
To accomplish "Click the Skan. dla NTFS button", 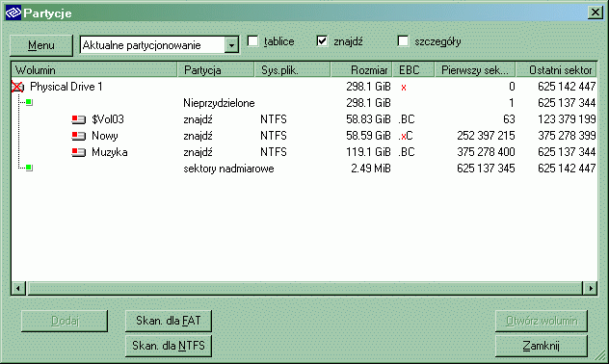I will pyautogui.click(x=169, y=346).
